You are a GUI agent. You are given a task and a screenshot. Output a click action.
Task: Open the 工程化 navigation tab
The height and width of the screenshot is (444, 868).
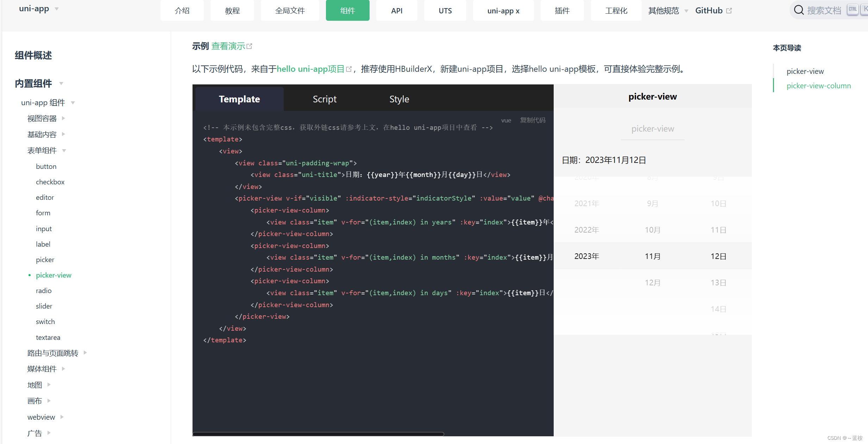pyautogui.click(x=616, y=11)
